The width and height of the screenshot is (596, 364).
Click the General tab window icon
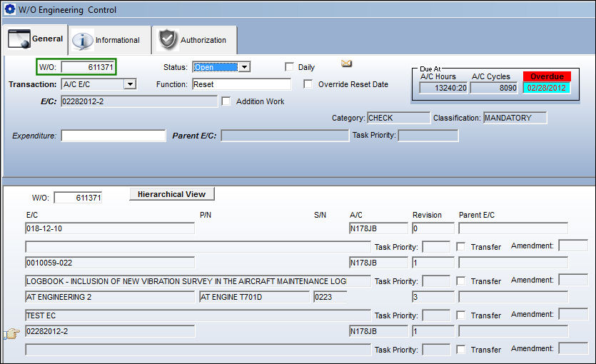click(x=19, y=39)
